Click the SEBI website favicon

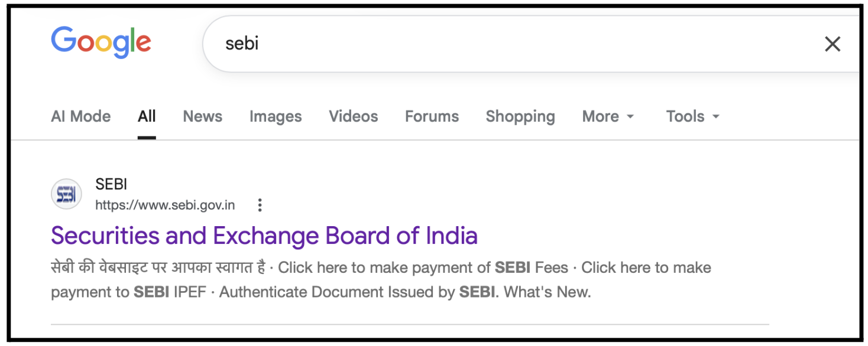[x=66, y=194]
